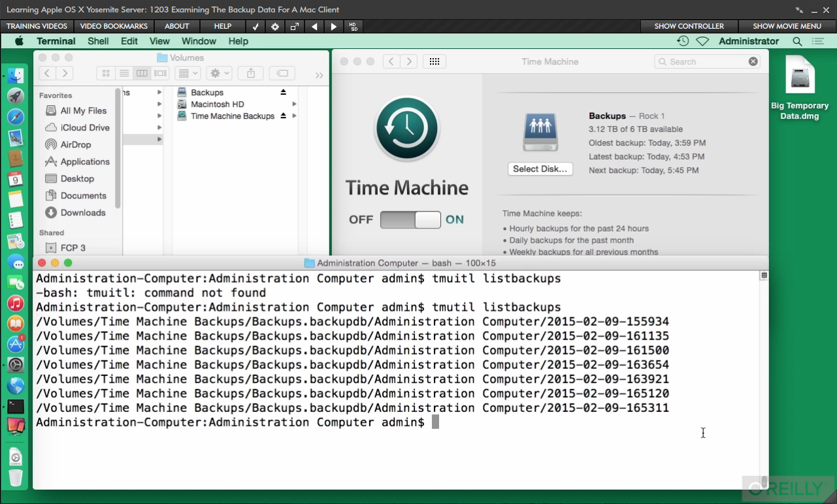Switch Finder to Cover Flow view
The image size is (837, 504).
160,74
